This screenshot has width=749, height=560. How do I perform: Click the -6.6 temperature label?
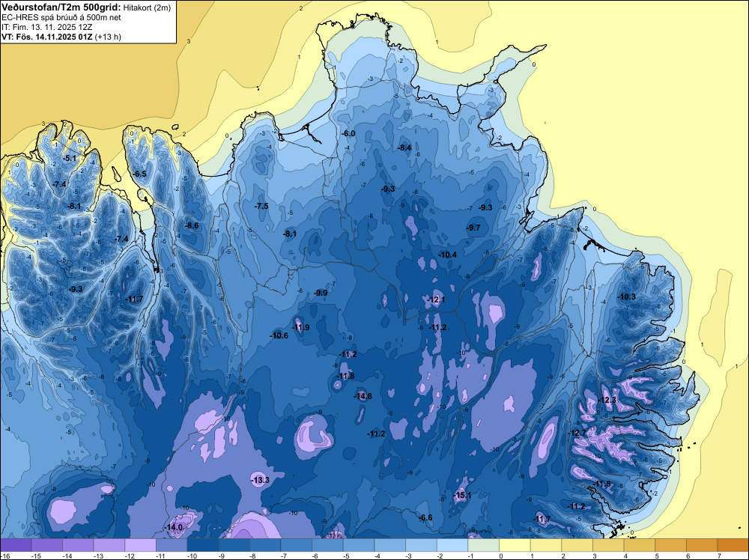click(x=425, y=518)
